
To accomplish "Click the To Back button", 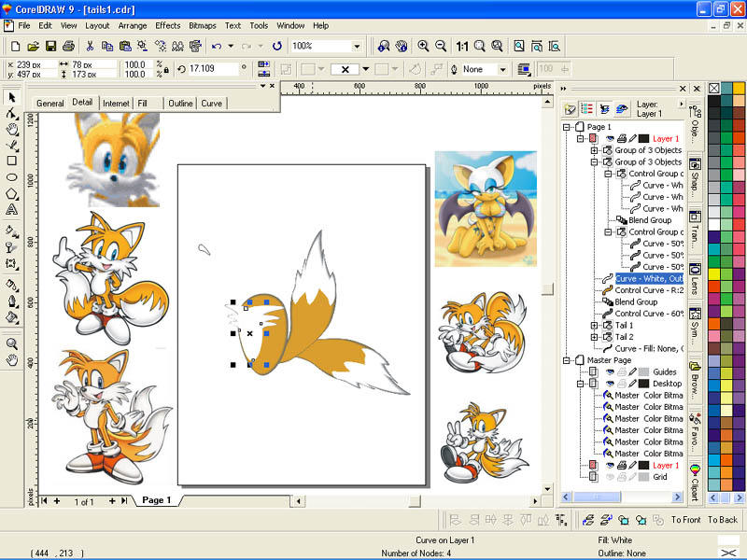I will click(x=723, y=520).
